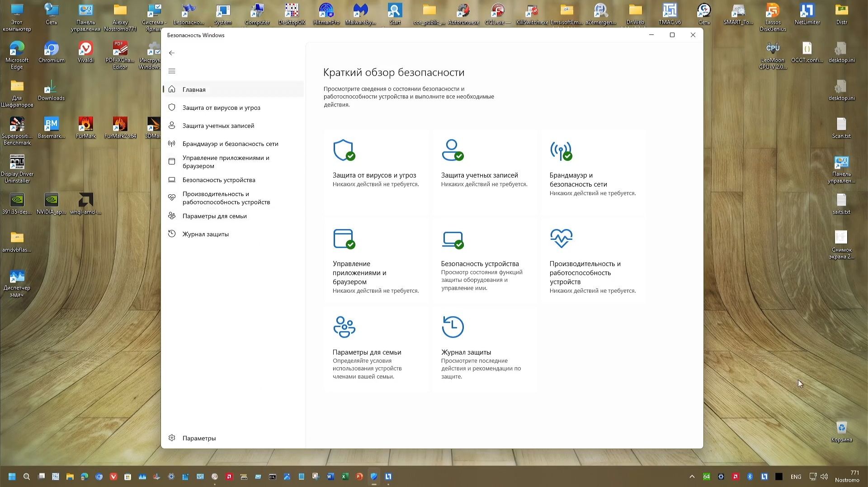Select Защита от вирусов и угроз in sidebar
Viewport: 868px width, 487px height.
(233, 108)
